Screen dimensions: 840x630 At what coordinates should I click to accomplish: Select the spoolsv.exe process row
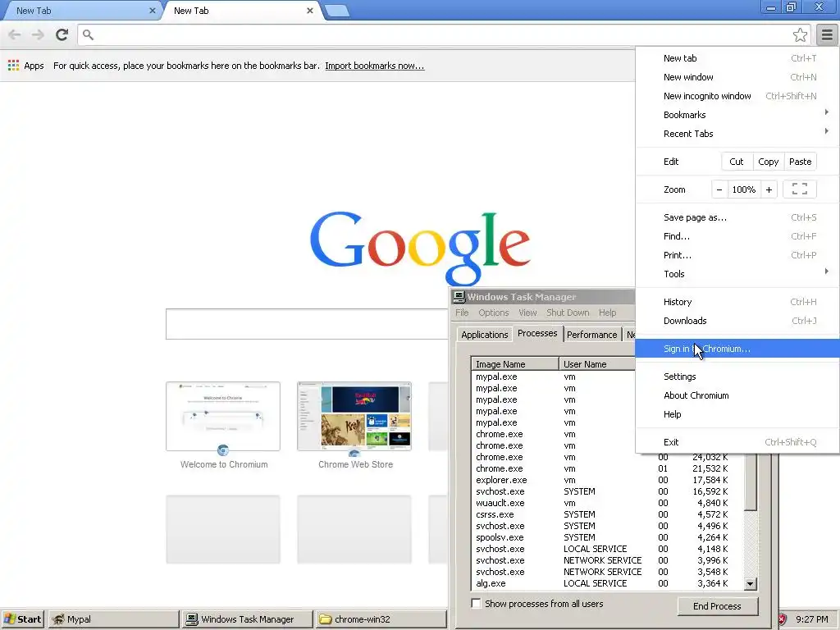pyautogui.click(x=608, y=537)
